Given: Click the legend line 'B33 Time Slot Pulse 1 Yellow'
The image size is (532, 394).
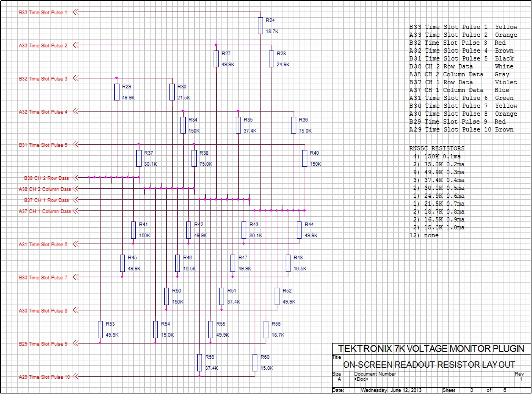Looking at the screenshot, I should (x=463, y=27).
